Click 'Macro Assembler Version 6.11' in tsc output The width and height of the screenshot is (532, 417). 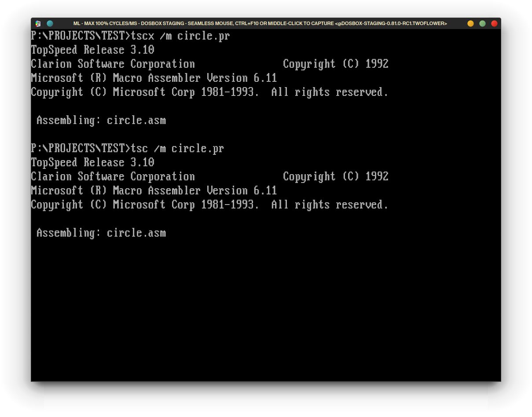click(195, 191)
